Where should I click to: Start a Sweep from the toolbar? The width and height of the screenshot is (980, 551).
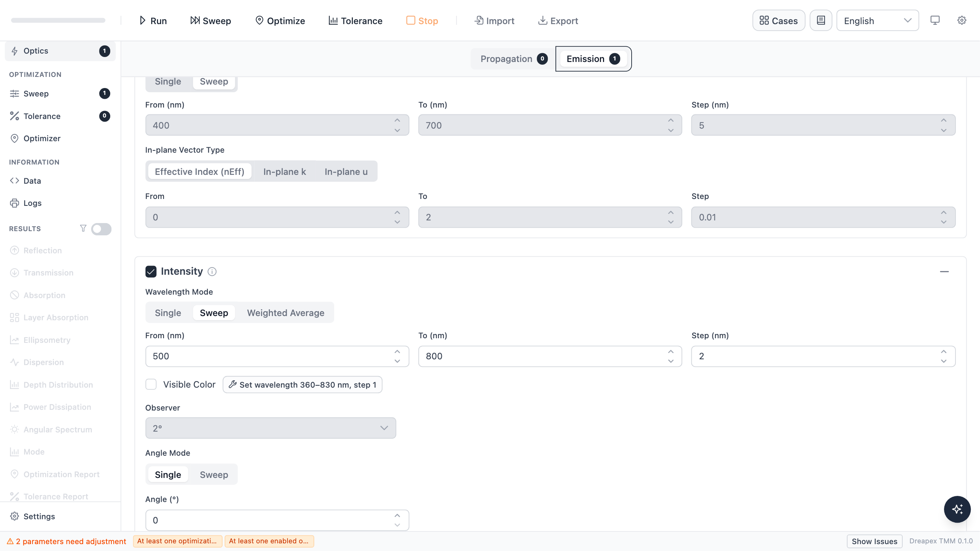click(211, 21)
